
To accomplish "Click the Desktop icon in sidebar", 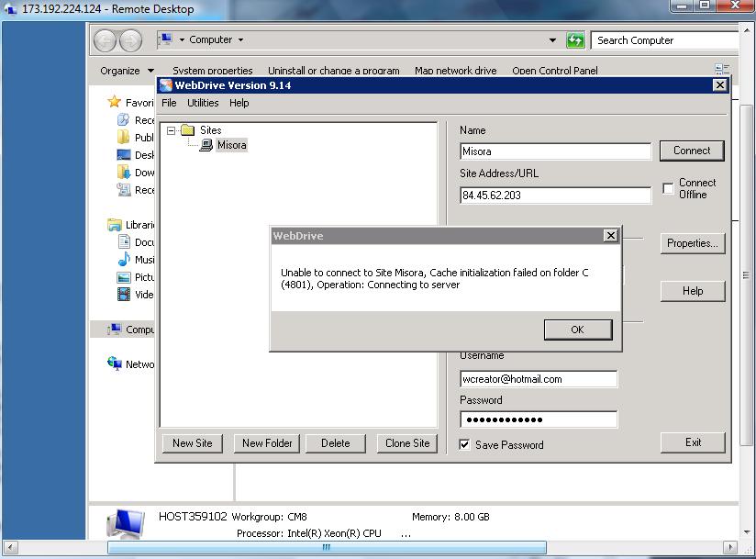I will (x=124, y=154).
